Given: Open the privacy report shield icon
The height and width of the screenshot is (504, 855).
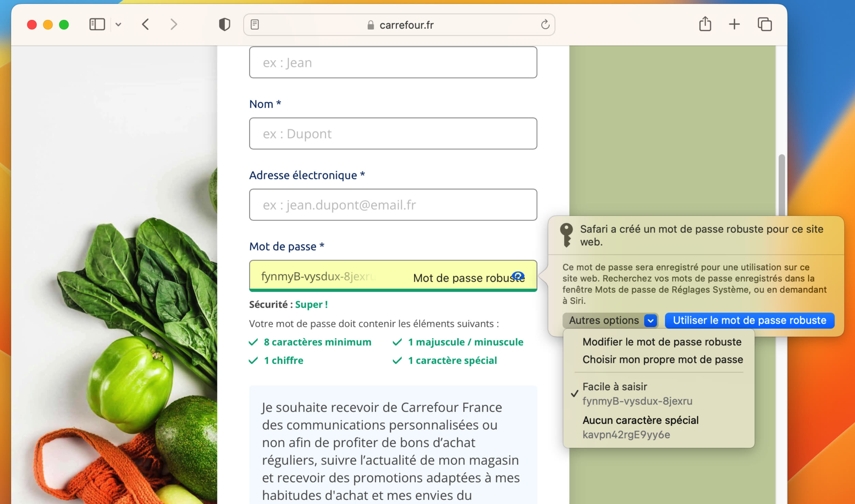Looking at the screenshot, I should (x=224, y=25).
